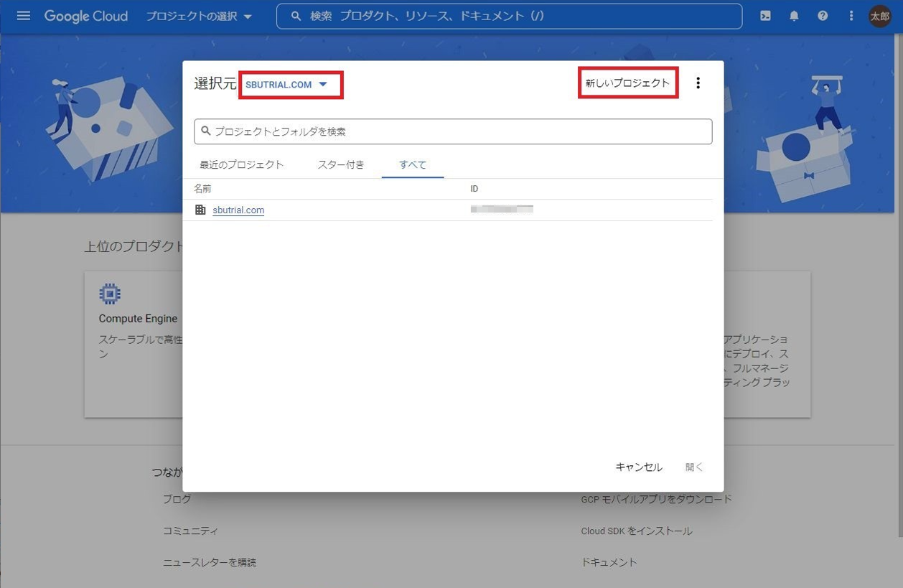Open the プロジェクトの選択 project picker

click(x=200, y=16)
